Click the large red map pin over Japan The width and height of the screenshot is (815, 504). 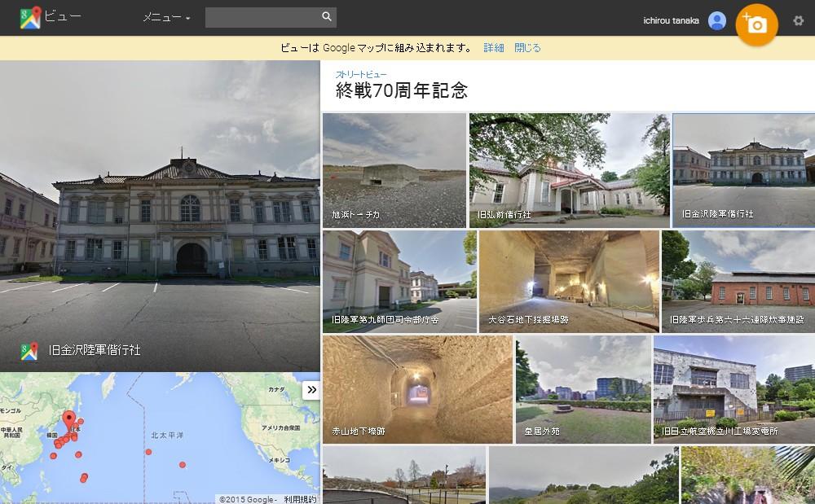click(69, 419)
